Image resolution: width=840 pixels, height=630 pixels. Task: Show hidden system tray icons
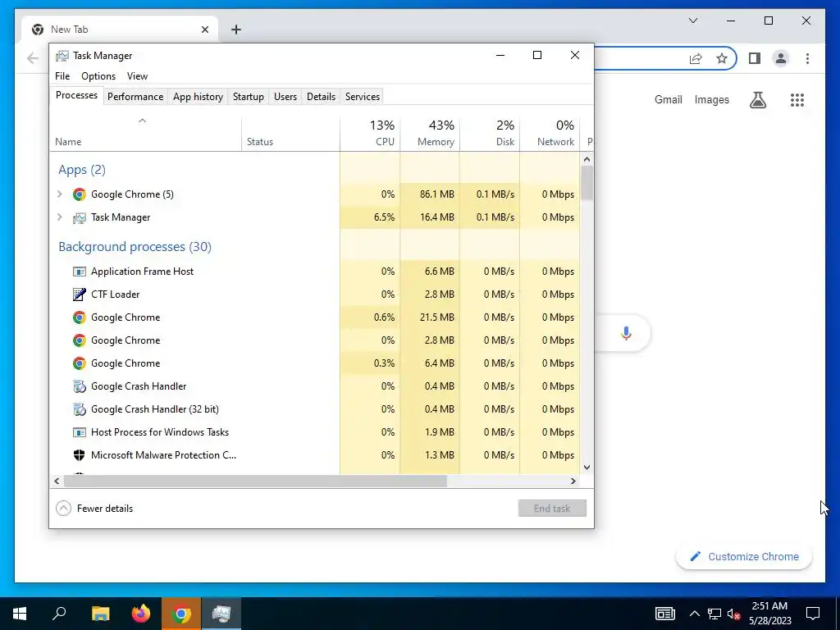coord(694,614)
